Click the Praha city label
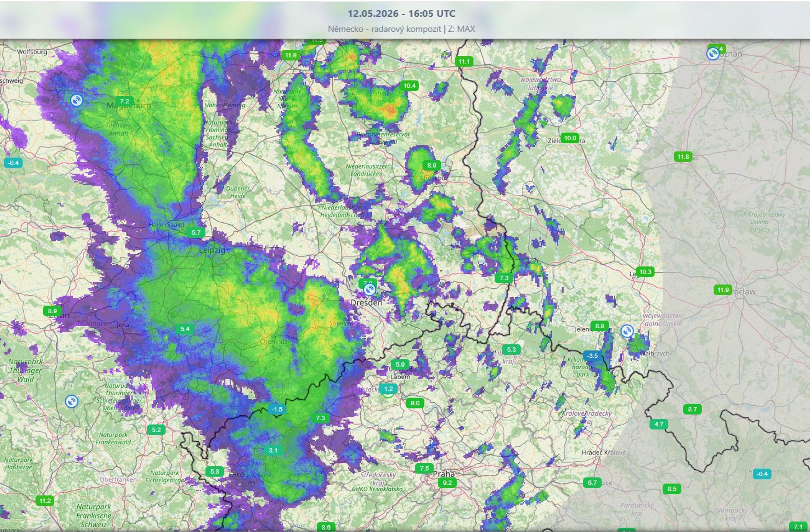 (444, 474)
